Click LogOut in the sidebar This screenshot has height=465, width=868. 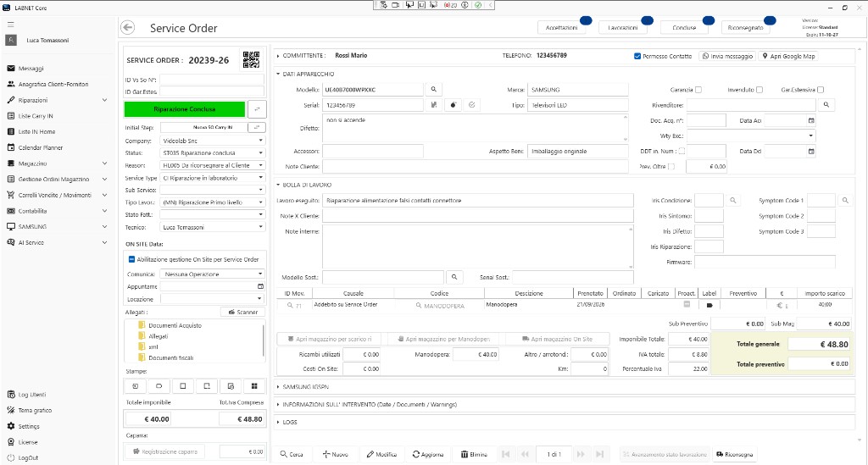coord(23,458)
